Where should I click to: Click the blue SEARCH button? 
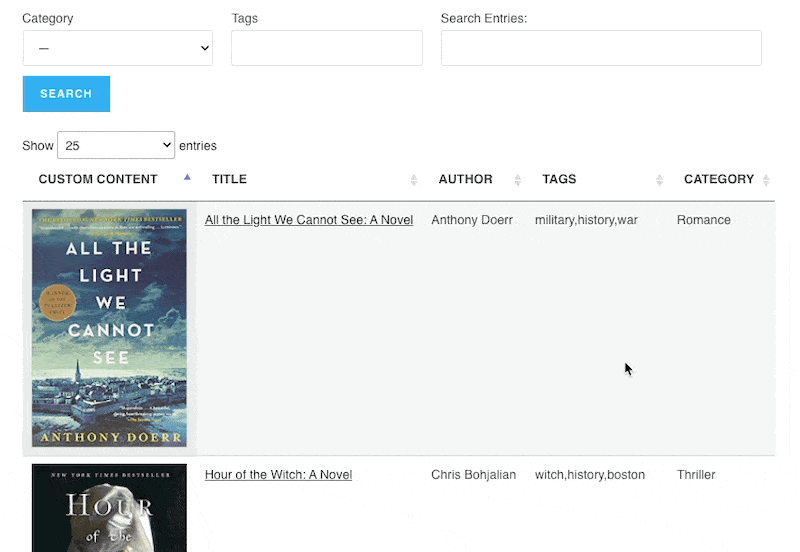coord(66,94)
